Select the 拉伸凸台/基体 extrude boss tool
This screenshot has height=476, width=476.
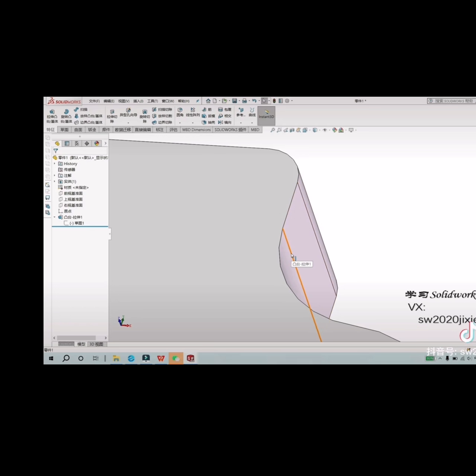pos(52,116)
